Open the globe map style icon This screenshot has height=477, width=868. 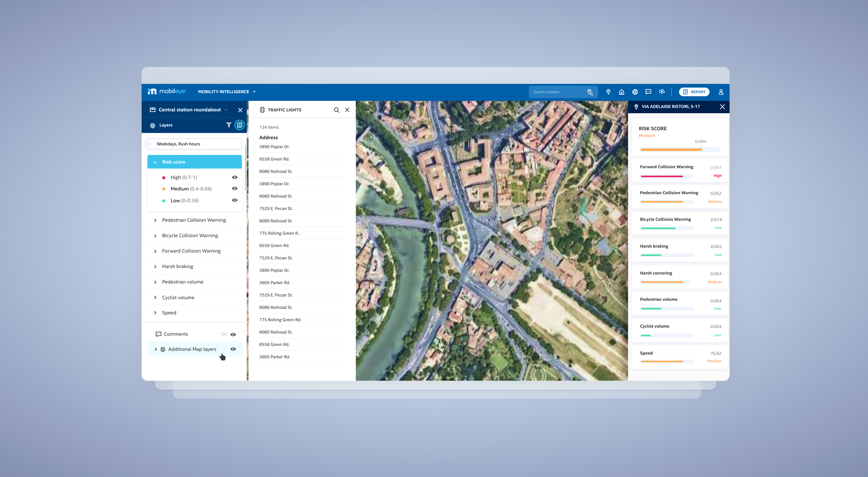(x=635, y=92)
